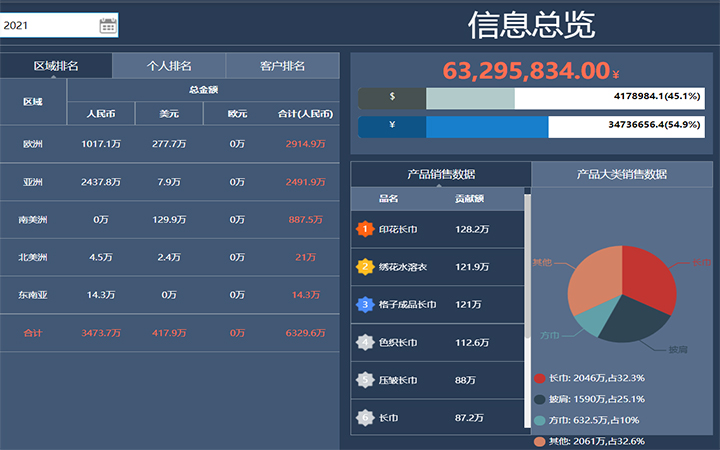Click the dark 披肩 pie slice
Image resolution: width=720 pixels, height=450 pixels.
click(x=634, y=321)
